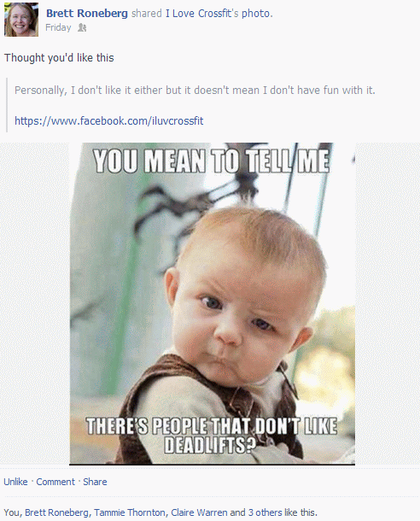Open Tammie Thornton's profile
Image resolution: width=420 pixels, height=521 pixels.
click(x=130, y=512)
